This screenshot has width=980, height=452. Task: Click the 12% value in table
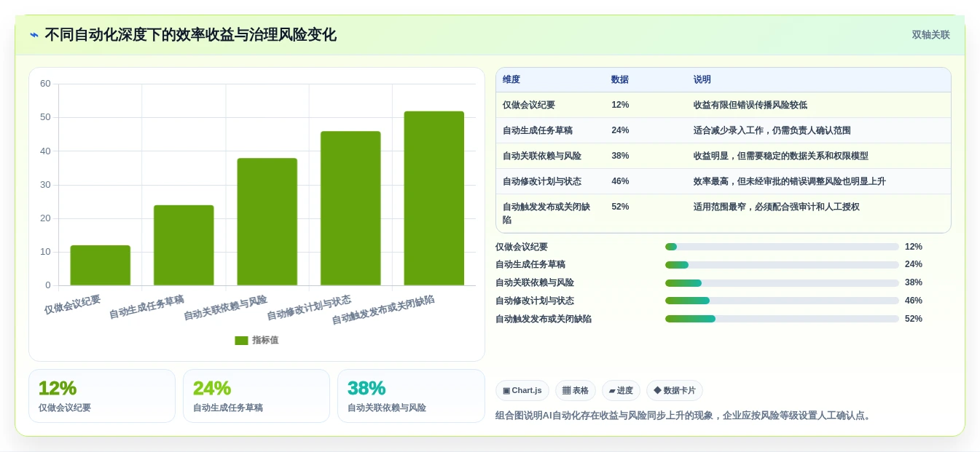point(620,105)
